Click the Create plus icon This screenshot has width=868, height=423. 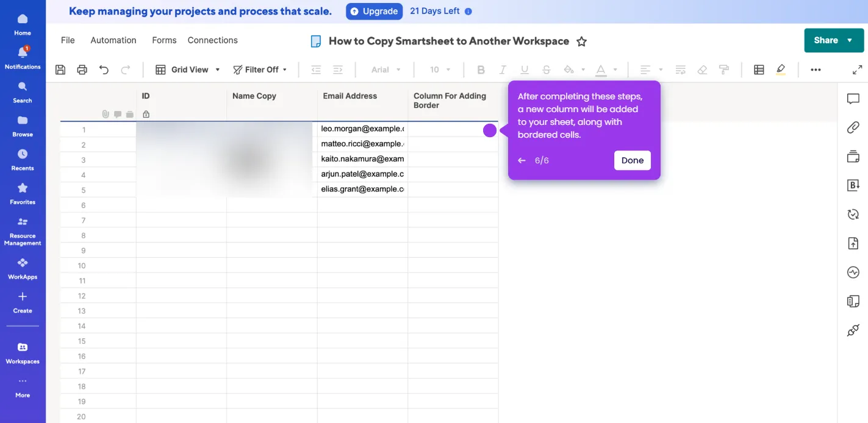pyautogui.click(x=23, y=297)
